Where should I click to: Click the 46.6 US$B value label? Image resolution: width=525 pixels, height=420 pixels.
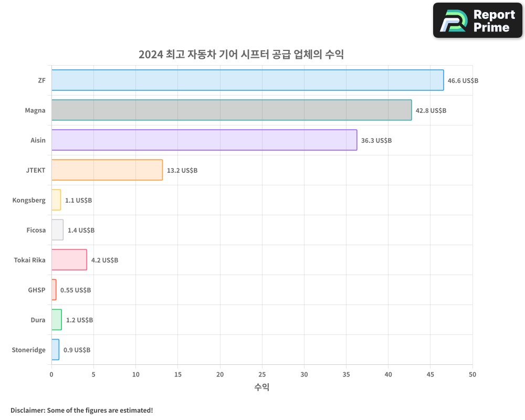(x=463, y=81)
